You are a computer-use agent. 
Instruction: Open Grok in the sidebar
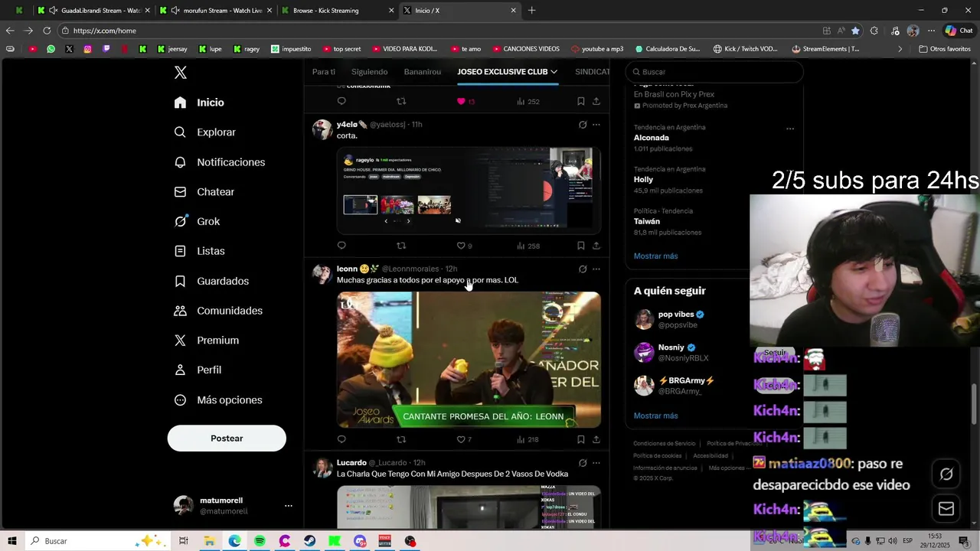[197, 221]
